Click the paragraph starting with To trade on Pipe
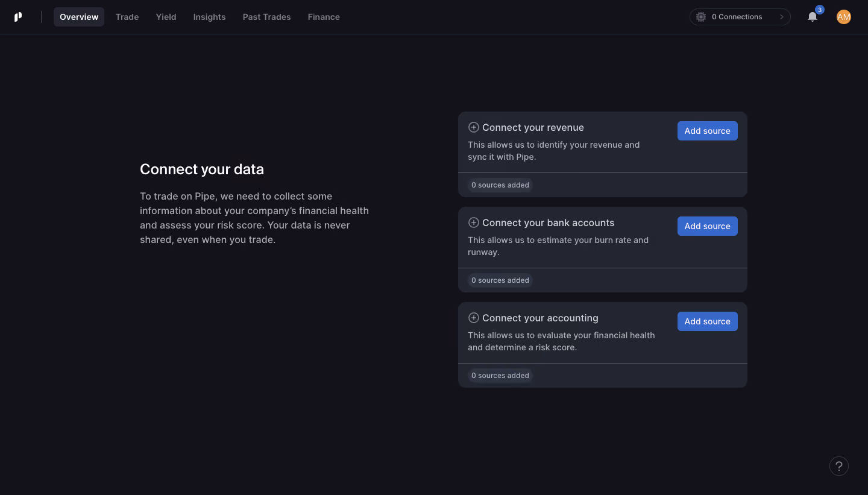Viewport: 868px width, 495px height. click(254, 218)
